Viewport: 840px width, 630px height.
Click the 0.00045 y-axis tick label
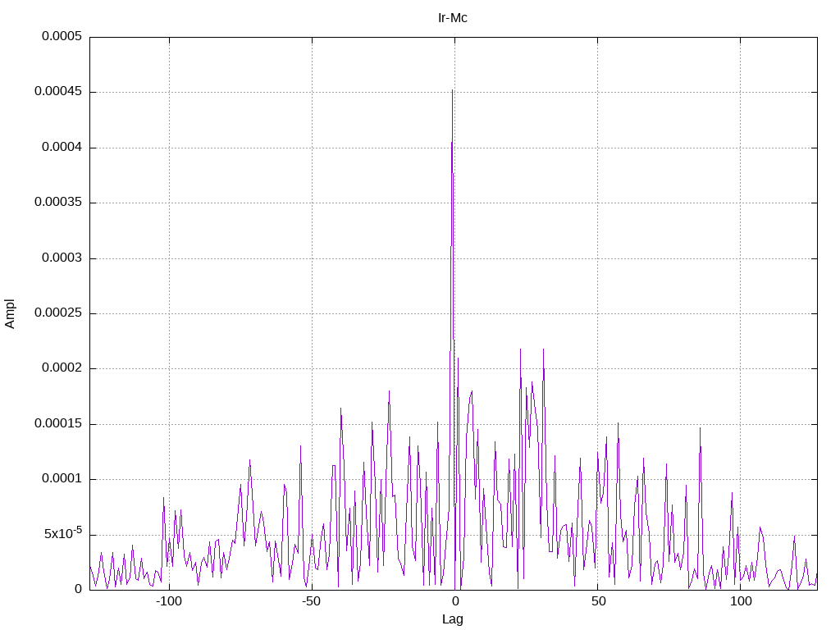coord(58,92)
